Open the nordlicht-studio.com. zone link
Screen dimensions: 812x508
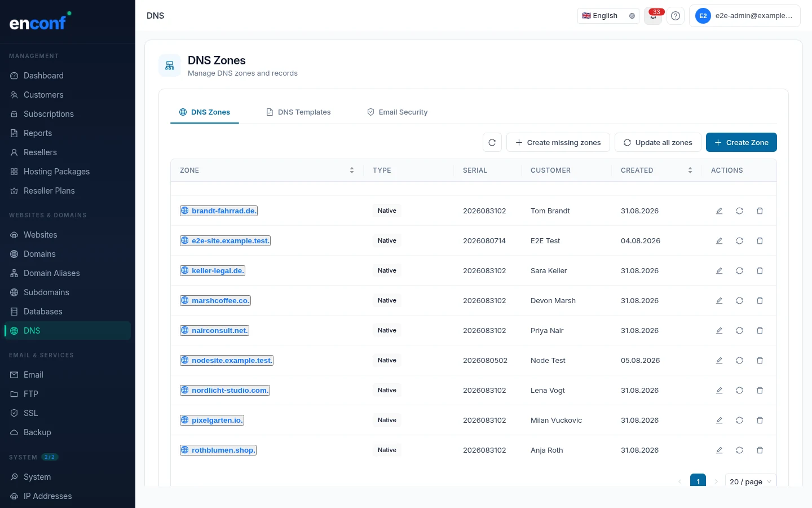(225, 390)
